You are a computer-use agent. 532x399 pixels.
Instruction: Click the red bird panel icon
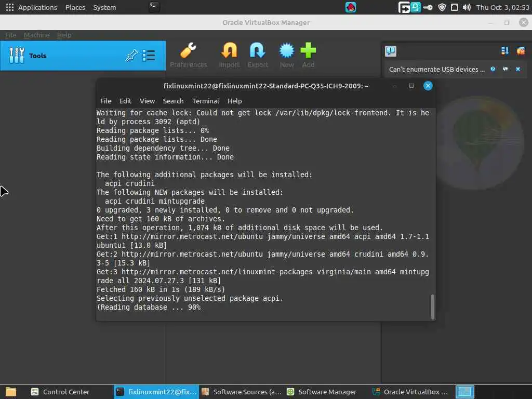point(351,7)
